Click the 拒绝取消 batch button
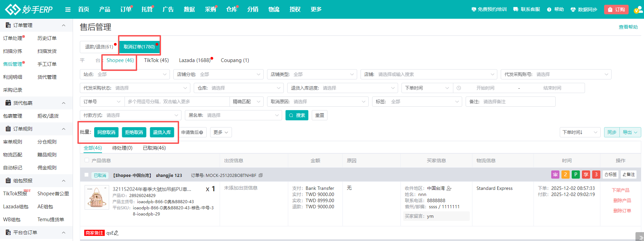The height and width of the screenshot is (241, 644). pyautogui.click(x=134, y=132)
